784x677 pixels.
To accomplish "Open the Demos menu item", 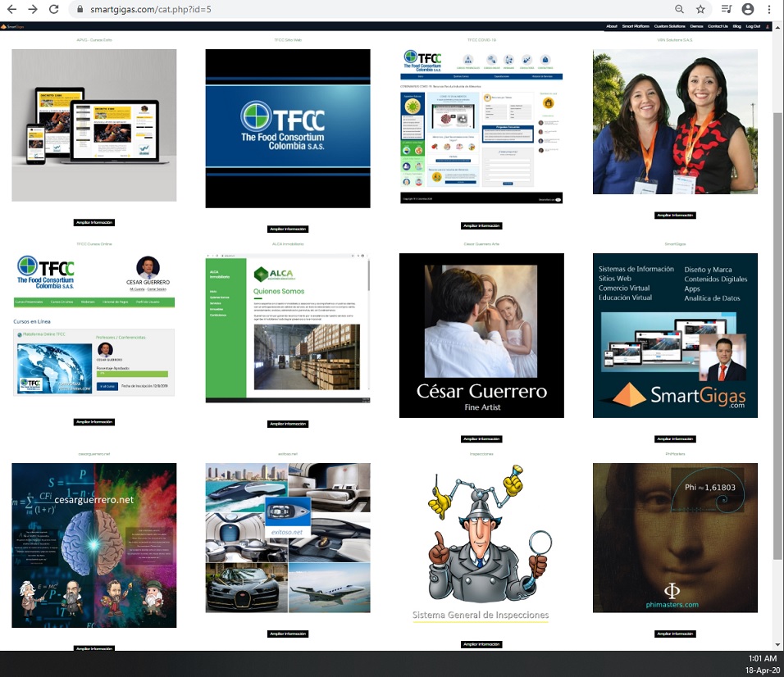I will [696, 26].
